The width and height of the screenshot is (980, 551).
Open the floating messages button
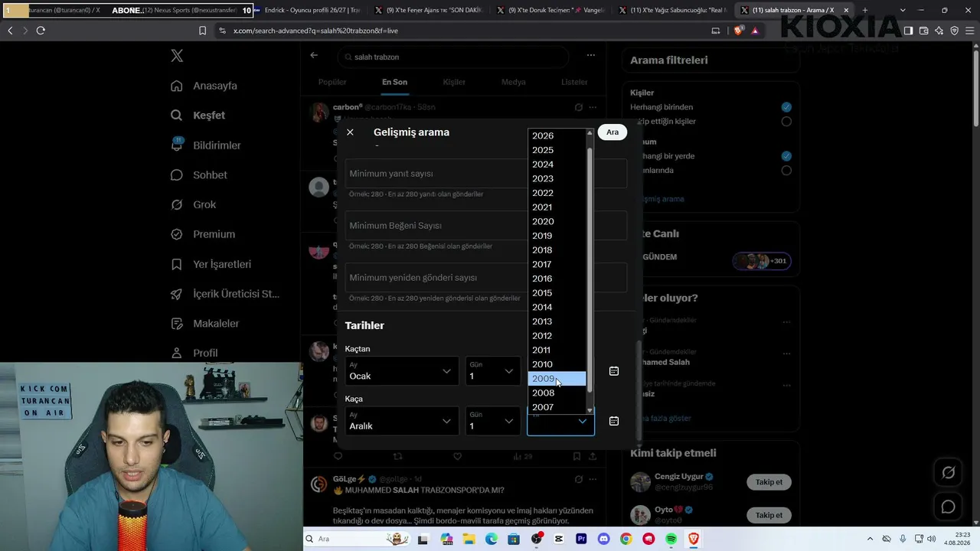(x=948, y=507)
